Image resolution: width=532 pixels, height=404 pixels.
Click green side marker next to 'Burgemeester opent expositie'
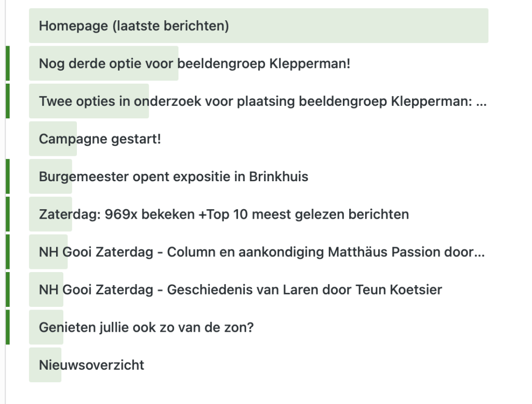8,177
